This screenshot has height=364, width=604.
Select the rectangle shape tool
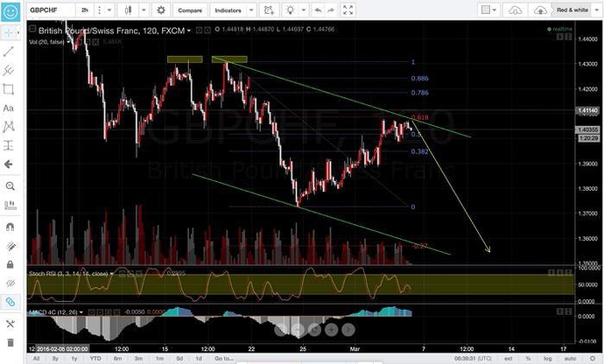click(x=9, y=89)
